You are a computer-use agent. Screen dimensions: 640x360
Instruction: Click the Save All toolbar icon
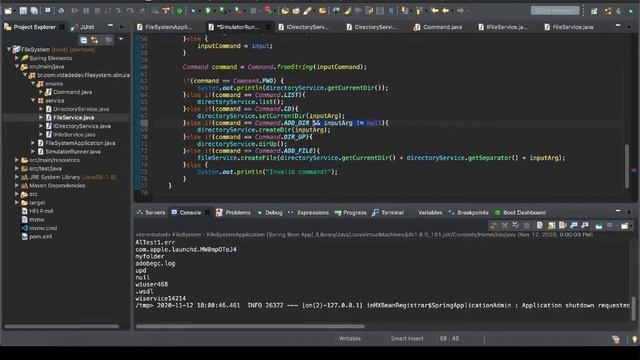[34, 11]
